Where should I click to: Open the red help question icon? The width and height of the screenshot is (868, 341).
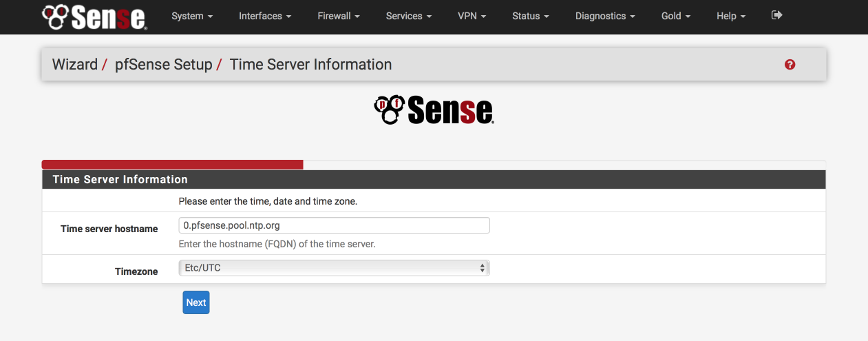(790, 64)
